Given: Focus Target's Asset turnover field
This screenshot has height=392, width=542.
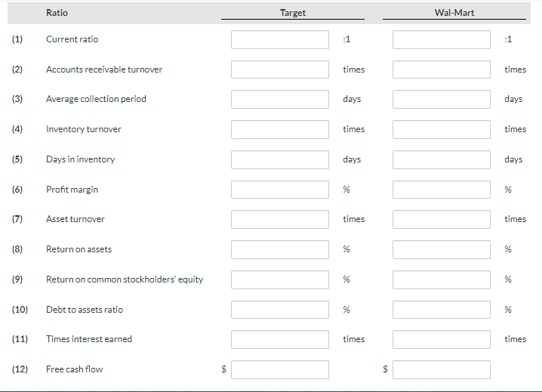Looking at the screenshot, I should pyautogui.click(x=280, y=219).
